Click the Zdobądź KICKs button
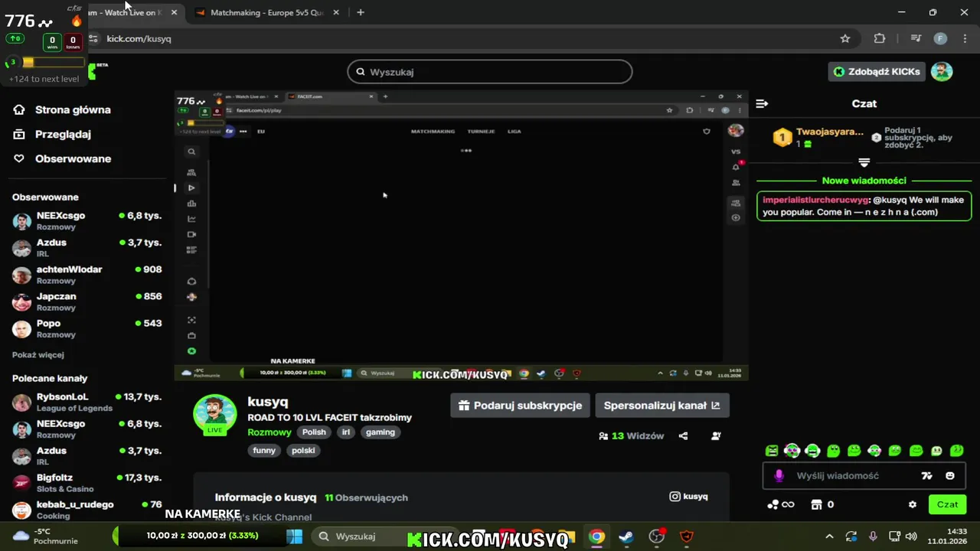Image resolution: width=980 pixels, height=551 pixels. pyautogui.click(x=877, y=71)
